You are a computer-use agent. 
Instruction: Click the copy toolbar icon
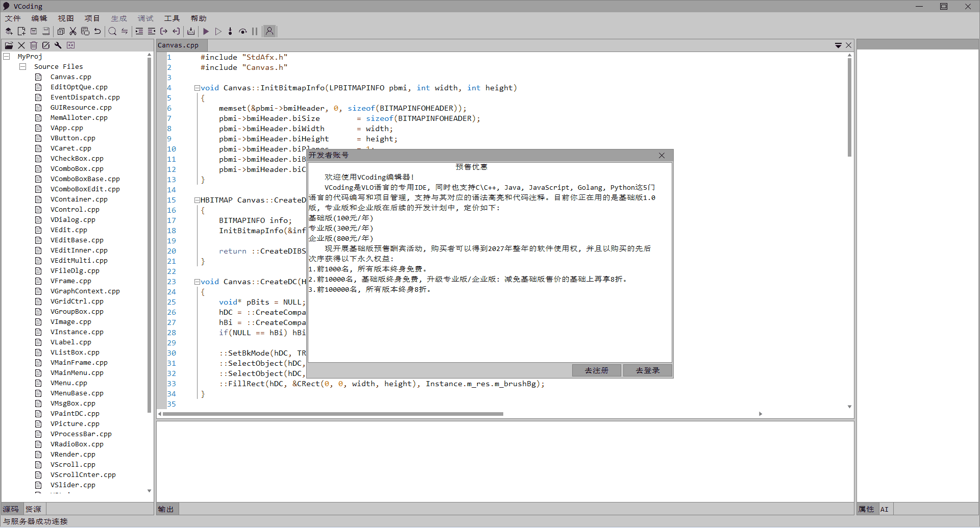[x=61, y=31]
